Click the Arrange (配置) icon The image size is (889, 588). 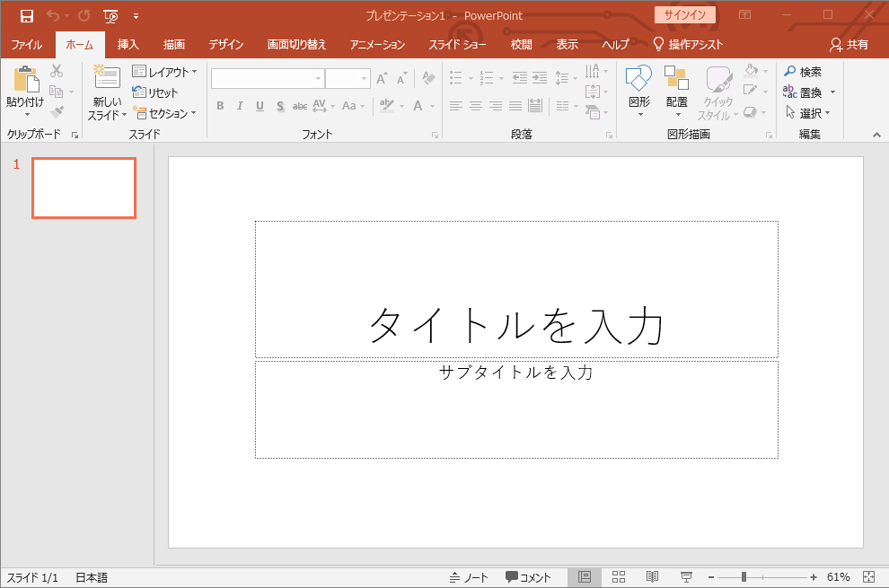(x=676, y=80)
